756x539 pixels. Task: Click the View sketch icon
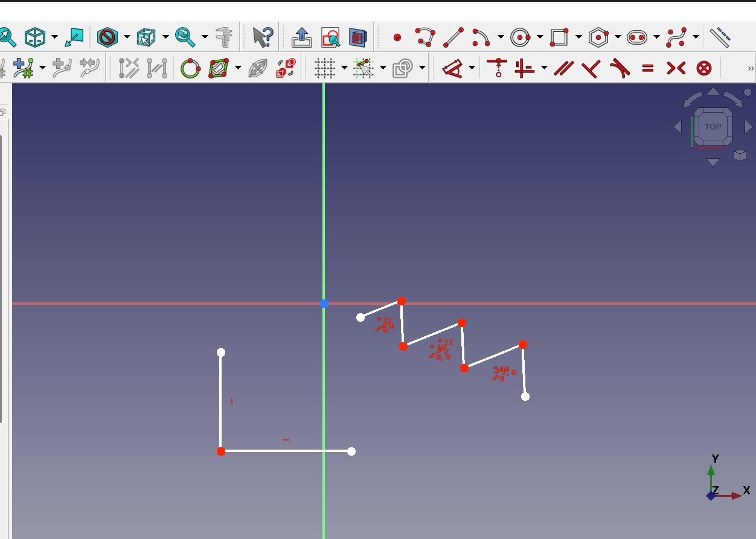[330, 37]
